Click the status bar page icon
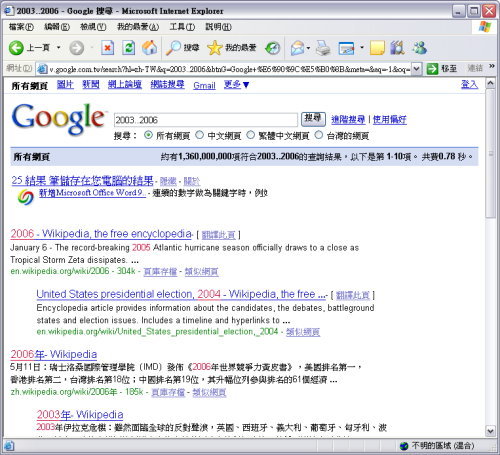Viewport: 500px width, 455px height. [9, 446]
